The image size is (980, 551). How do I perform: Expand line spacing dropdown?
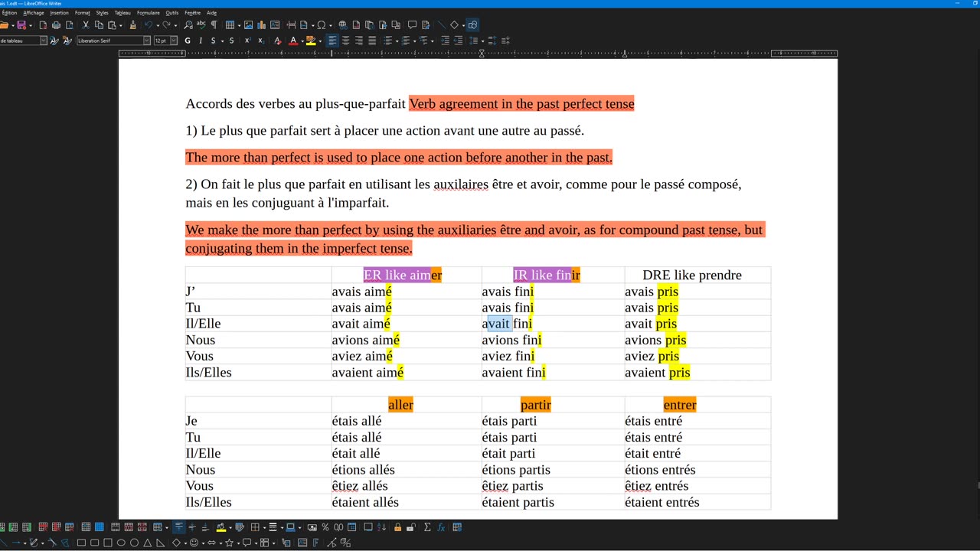pos(483,41)
